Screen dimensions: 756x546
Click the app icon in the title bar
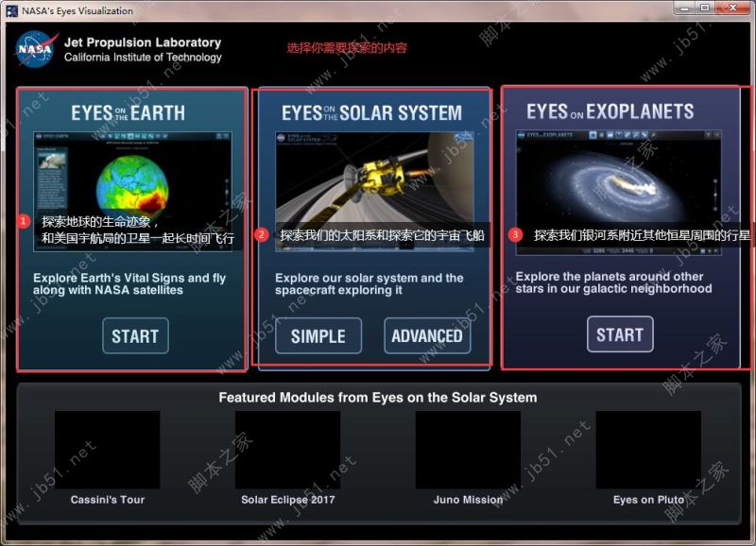pos(12,10)
